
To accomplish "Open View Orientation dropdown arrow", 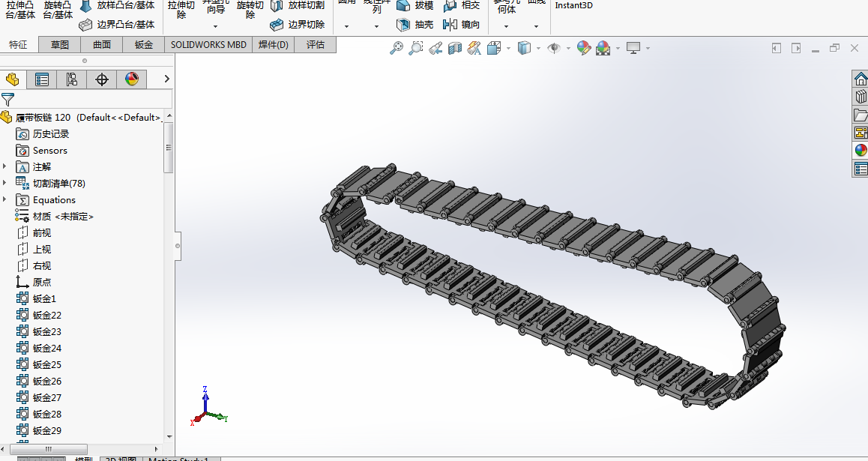I will [x=508, y=48].
